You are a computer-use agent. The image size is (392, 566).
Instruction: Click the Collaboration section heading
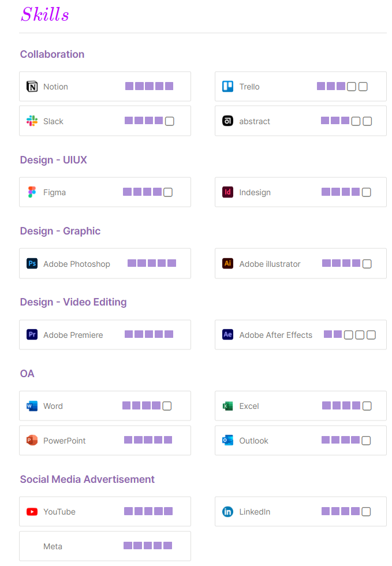click(53, 54)
